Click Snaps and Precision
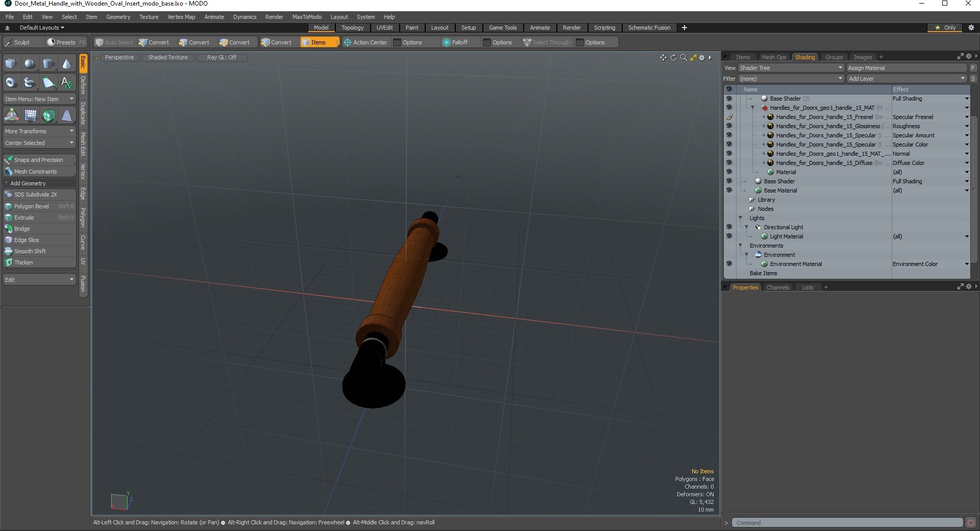980x531 pixels. pos(39,160)
